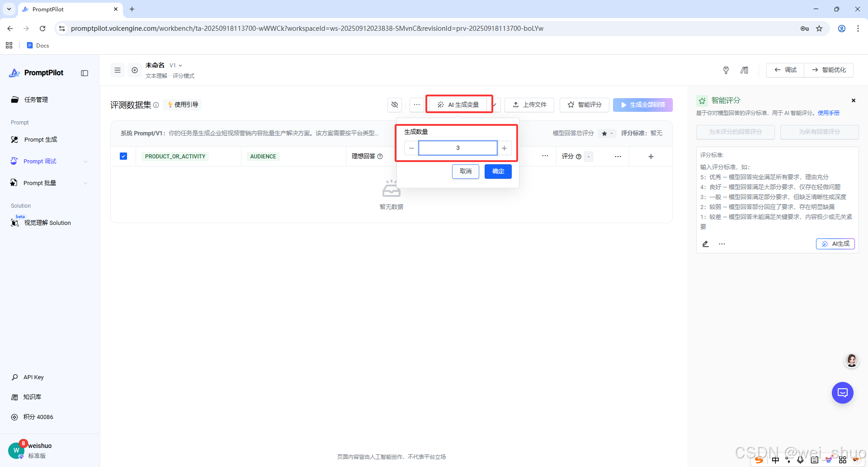Open more options dots under 评分标准
The height and width of the screenshot is (467, 868).
(722, 244)
